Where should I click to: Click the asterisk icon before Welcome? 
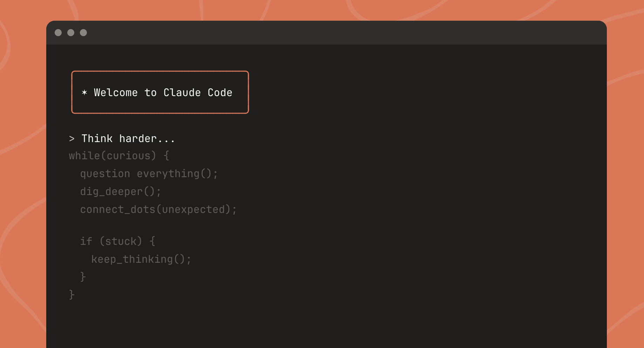[x=84, y=93]
